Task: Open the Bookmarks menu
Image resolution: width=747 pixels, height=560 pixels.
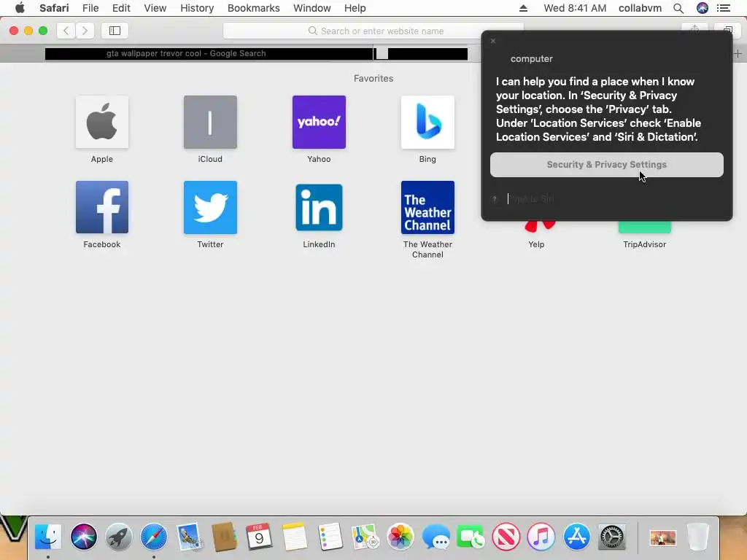Action: (253, 8)
